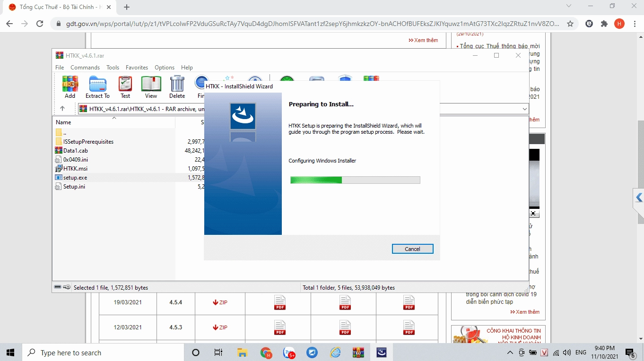Switch to WinRAR on the taskbar

pos(358,352)
